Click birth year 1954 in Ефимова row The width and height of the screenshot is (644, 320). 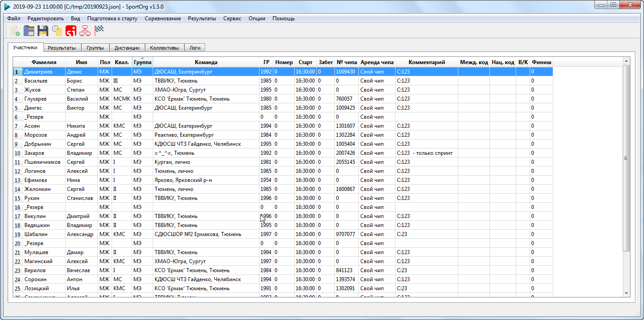(266, 180)
